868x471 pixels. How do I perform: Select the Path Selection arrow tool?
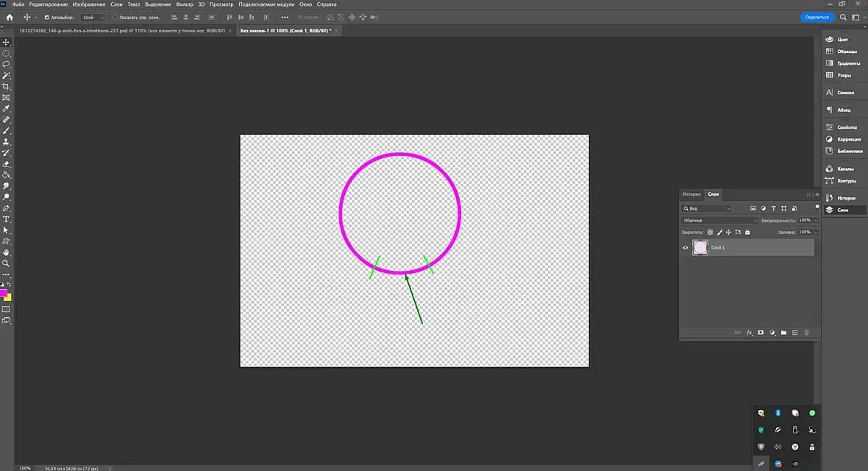click(6, 230)
